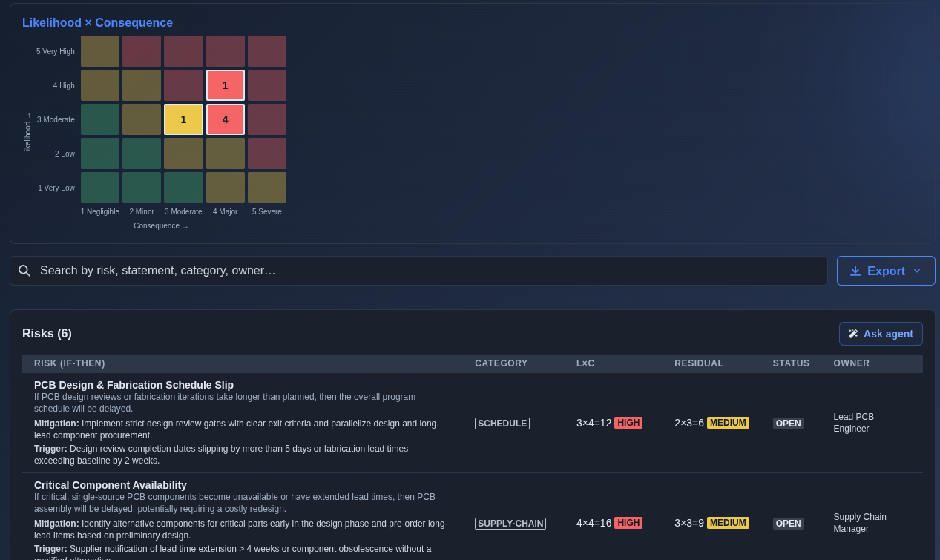Open the Export dropdown chevron
The width and height of the screenshot is (940, 560).
[917, 271]
